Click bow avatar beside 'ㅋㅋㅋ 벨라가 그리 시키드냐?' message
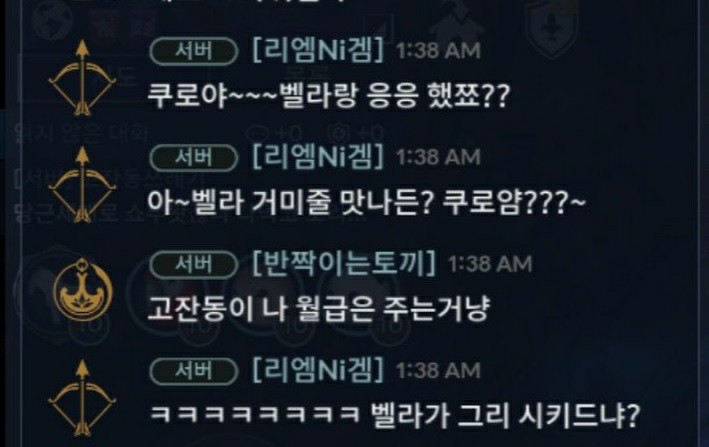Viewport: 709px width, 447px height. pyautogui.click(x=82, y=398)
